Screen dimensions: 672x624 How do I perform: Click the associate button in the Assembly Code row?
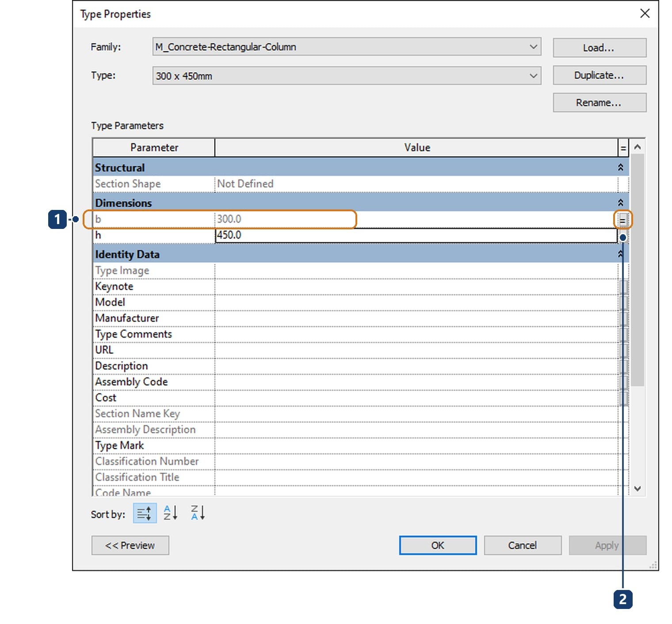point(623,382)
